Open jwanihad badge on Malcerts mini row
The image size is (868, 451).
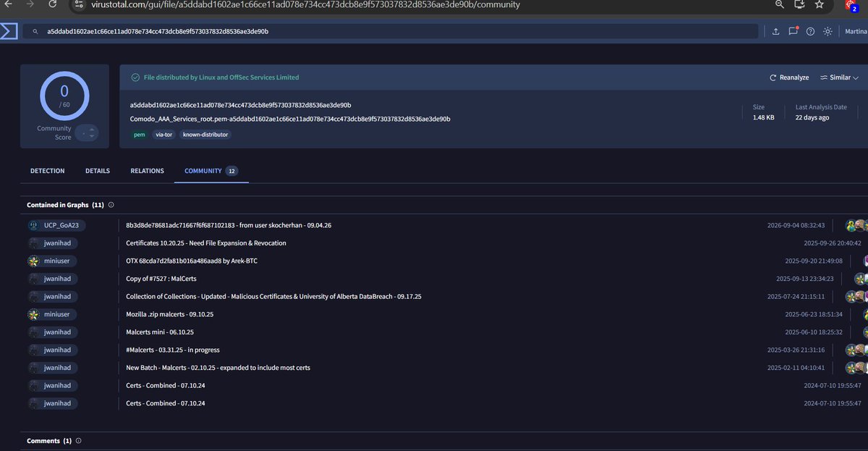click(x=54, y=332)
